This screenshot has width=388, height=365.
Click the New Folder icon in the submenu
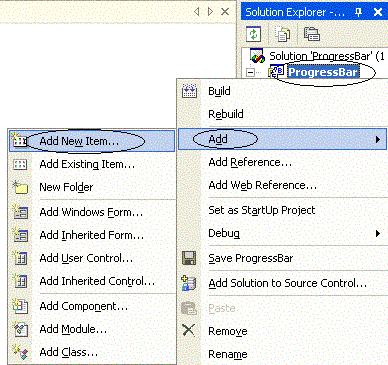20,187
